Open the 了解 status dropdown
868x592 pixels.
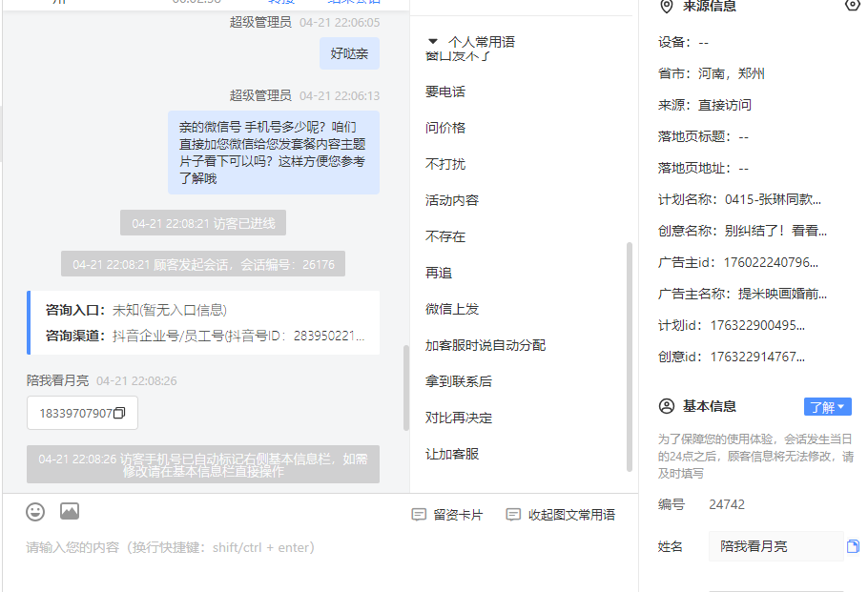pyautogui.click(x=828, y=407)
